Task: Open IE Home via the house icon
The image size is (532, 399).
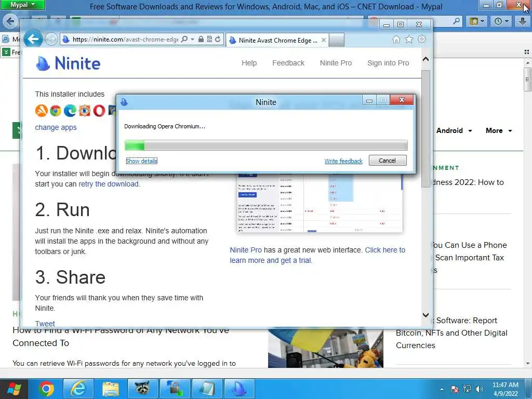Action: coord(396,39)
